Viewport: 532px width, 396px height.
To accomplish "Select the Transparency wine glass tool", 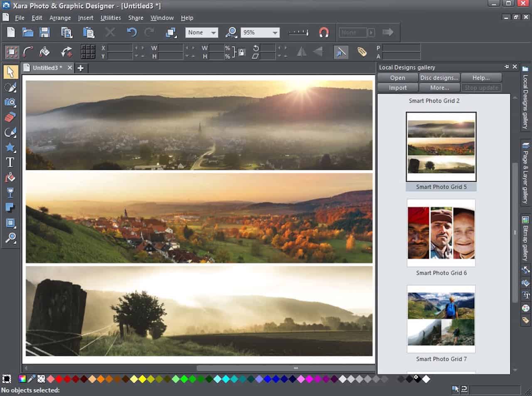I will click(10, 193).
